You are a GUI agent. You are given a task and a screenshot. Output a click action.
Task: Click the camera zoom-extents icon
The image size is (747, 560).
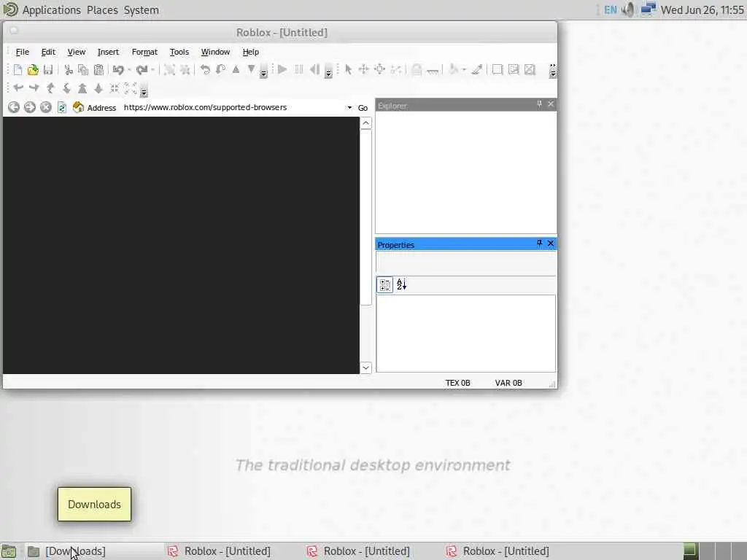click(x=131, y=88)
